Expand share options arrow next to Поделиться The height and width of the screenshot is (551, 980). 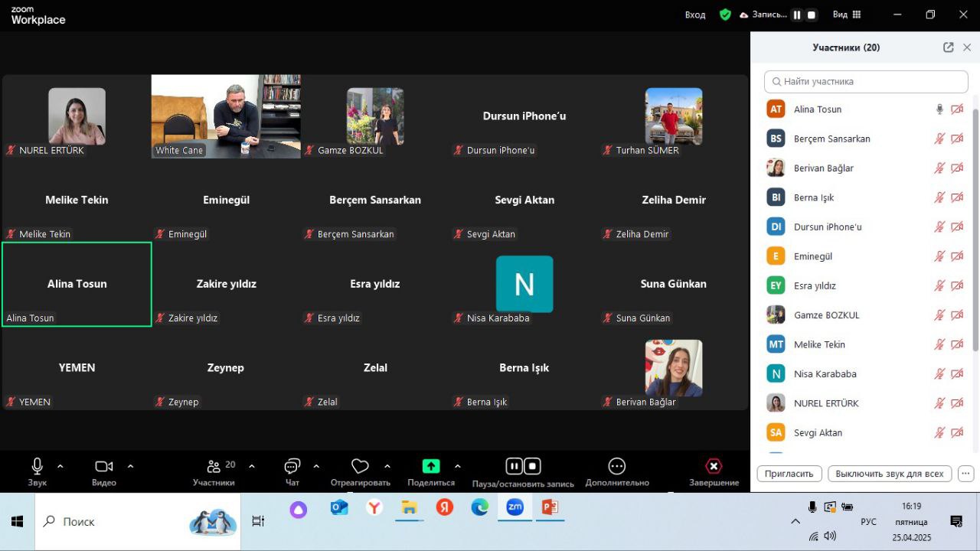[x=457, y=466]
